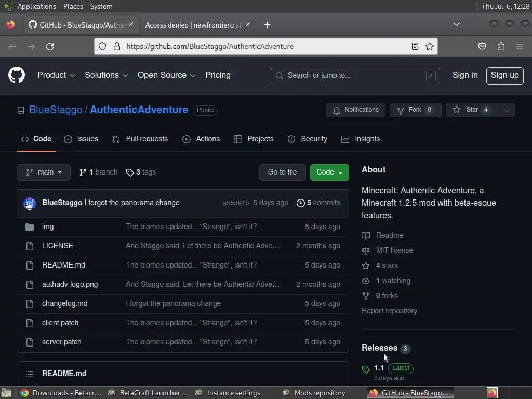
Task: Click the GitHub Octocat logo
Action: 17,75
